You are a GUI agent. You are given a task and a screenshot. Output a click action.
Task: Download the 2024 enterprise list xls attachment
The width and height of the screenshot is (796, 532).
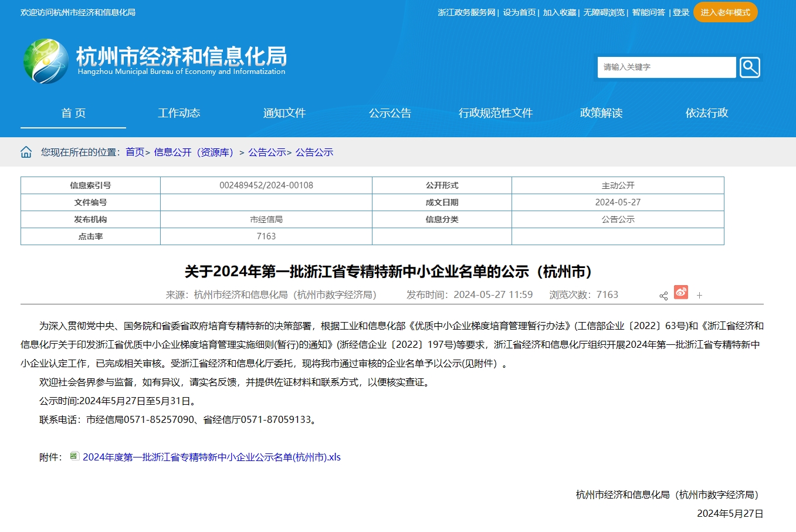coord(211,458)
